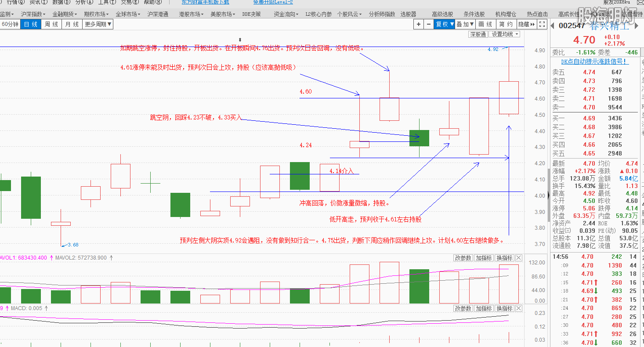Image resolution: width=644 pixels, height=347 pixels.
Task: Click the 买一 4.69 order row
Action: pos(594,118)
